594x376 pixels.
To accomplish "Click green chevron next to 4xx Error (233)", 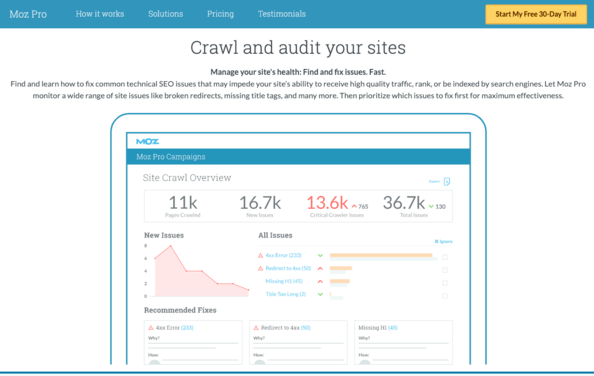I will [x=320, y=256].
